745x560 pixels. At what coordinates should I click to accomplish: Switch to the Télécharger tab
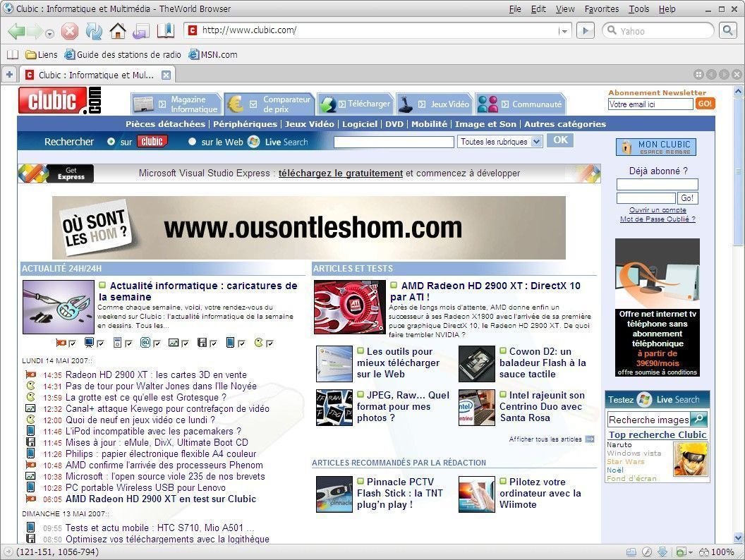pos(355,104)
